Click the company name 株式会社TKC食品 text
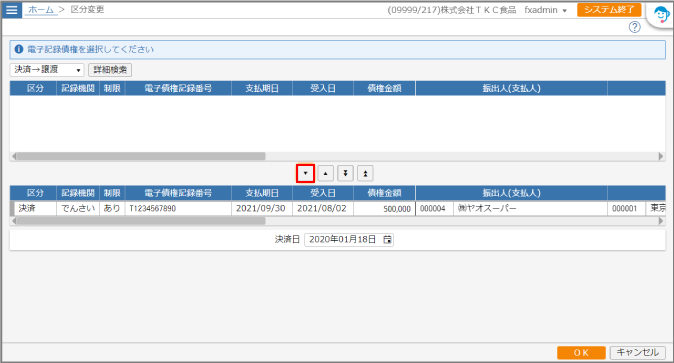Screen dimensions: 674x363 (x=478, y=10)
